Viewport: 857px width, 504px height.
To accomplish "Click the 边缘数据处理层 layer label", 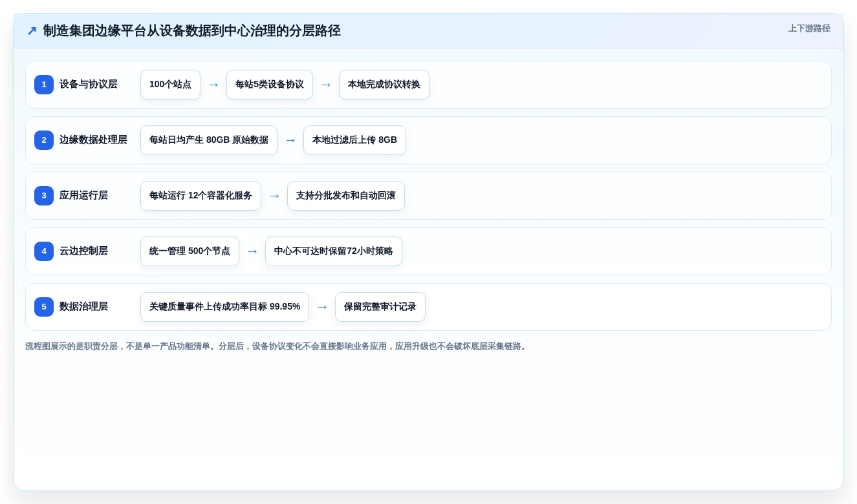I will pyautogui.click(x=93, y=140).
